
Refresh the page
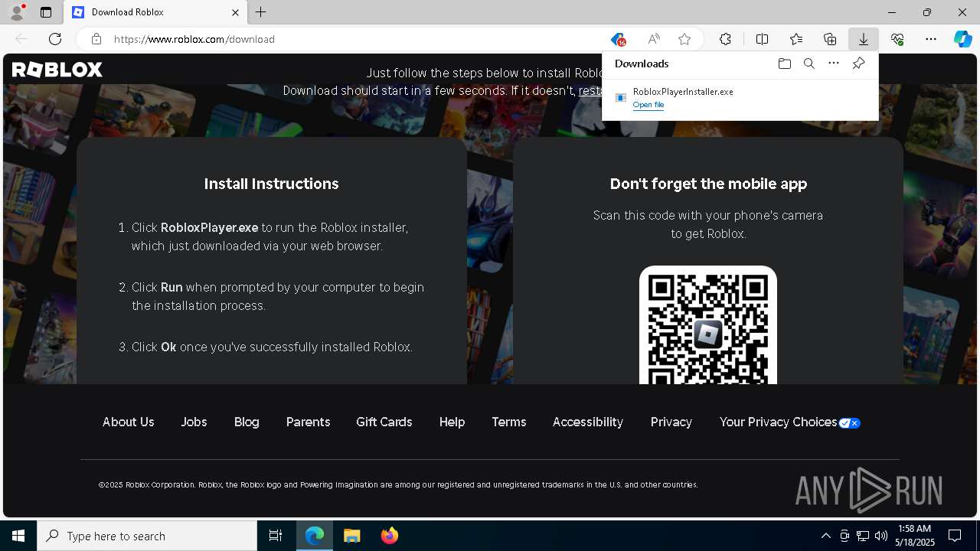[55, 39]
